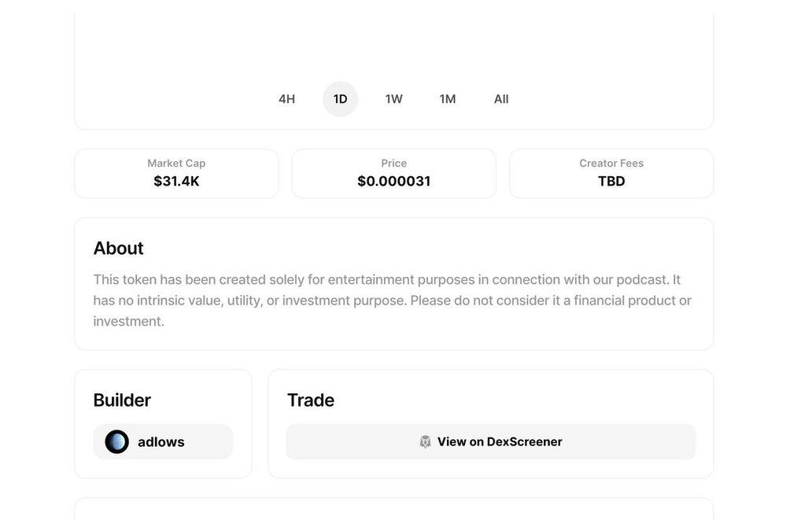Image resolution: width=812 pixels, height=520 pixels.
Task: Show the 1M chart period
Action: coord(448,99)
